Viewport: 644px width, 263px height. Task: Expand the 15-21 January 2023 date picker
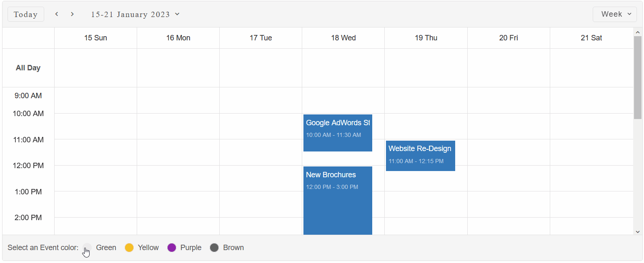(135, 14)
